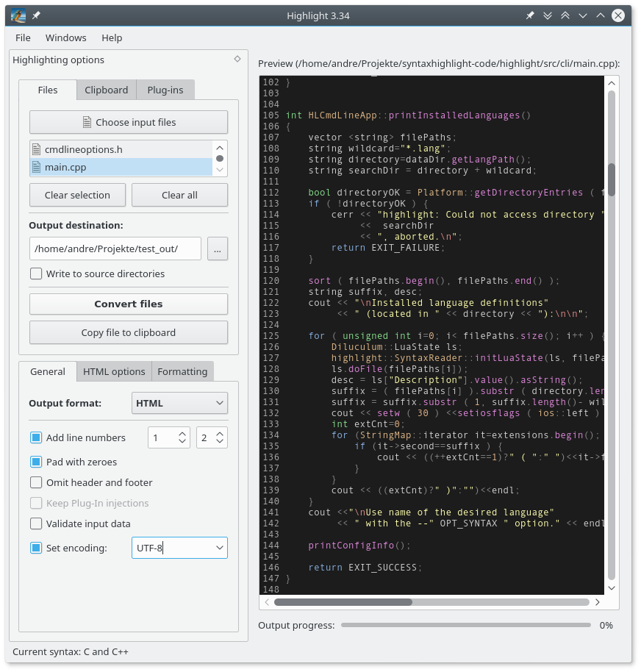Click the double chevron up title bar icon
The width and height of the screenshot is (641, 672).
565,16
